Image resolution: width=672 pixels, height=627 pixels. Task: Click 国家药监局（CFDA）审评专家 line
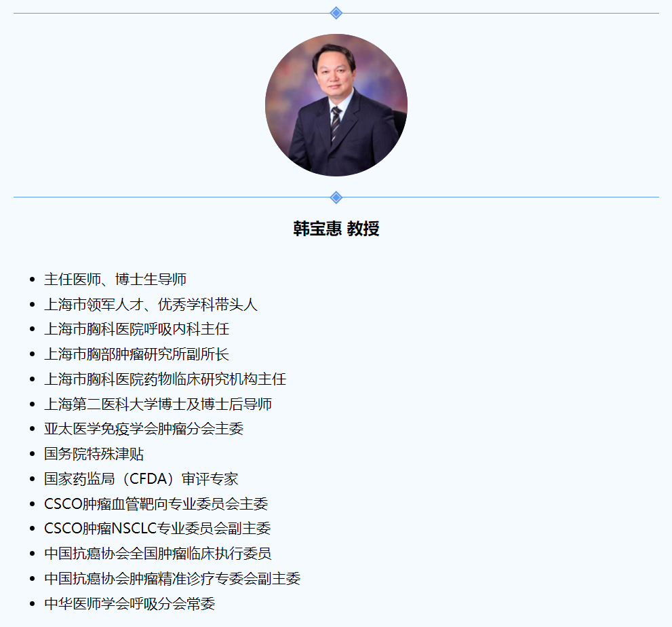click(141, 479)
